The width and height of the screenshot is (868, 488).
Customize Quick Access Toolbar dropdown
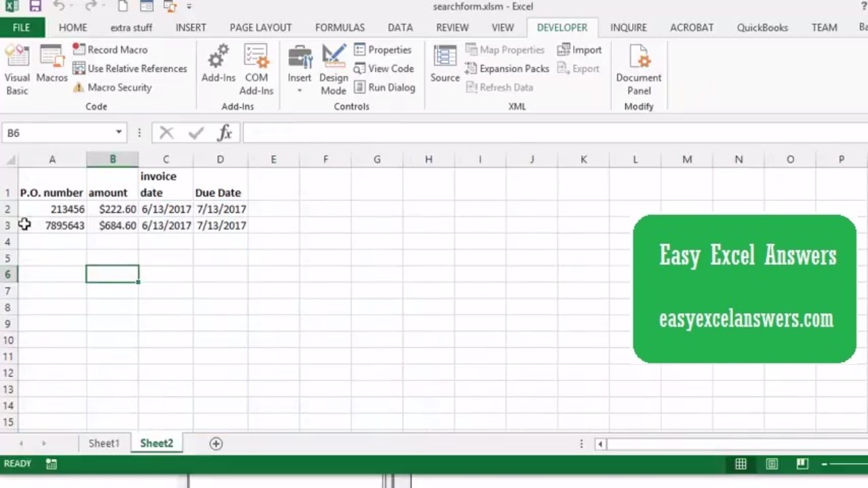tap(189, 7)
